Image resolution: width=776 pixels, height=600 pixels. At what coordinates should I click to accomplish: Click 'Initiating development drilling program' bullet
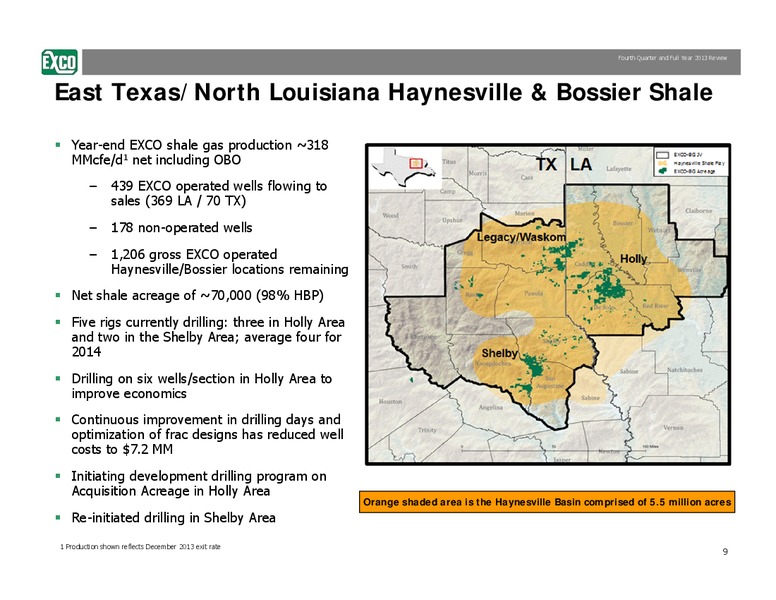[199, 484]
